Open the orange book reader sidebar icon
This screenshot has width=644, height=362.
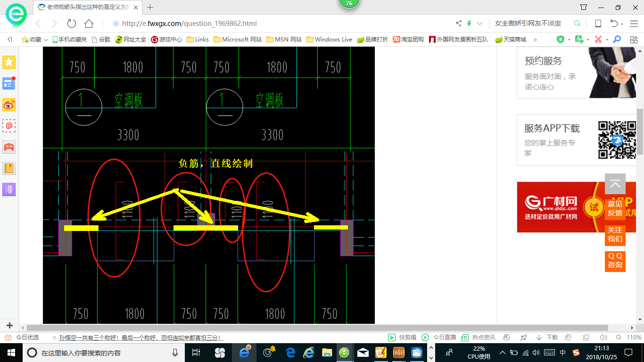click(9, 168)
